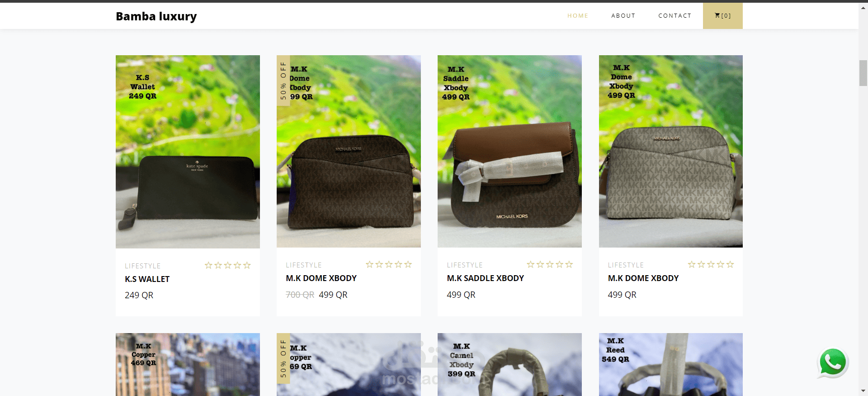
Task: Open the M.K SADDLE XBODY product title
Action: [486, 278]
